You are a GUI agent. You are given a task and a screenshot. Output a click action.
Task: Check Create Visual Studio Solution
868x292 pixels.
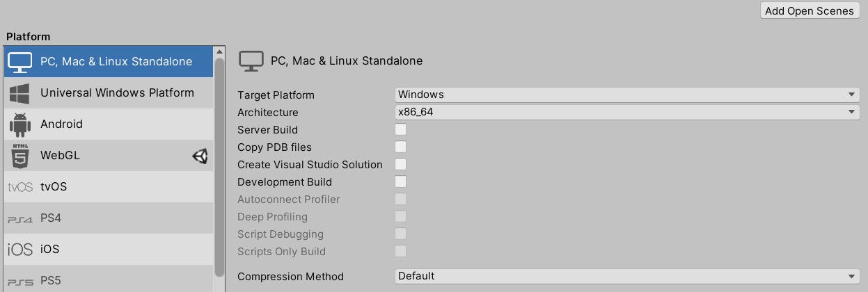[x=400, y=164]
